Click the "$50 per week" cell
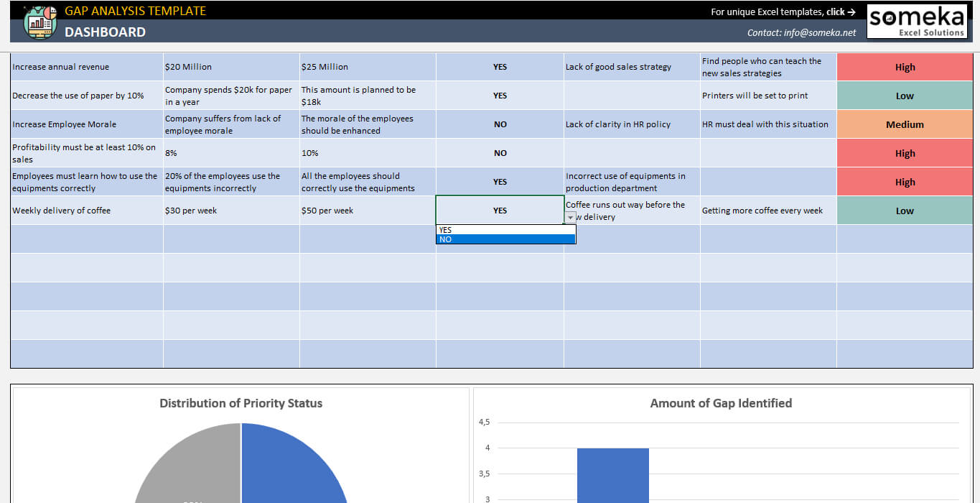Image resolution: width=980 pixels, height=503 pixels. pos(368,211)
